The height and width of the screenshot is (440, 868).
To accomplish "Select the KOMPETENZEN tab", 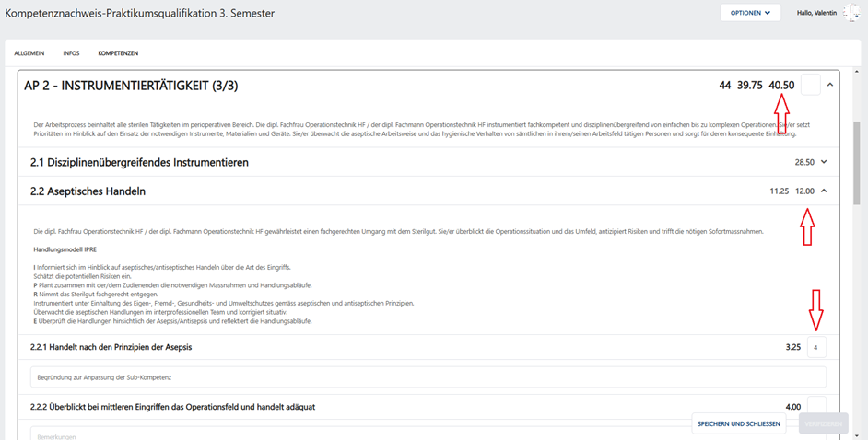I will [118, 53].
